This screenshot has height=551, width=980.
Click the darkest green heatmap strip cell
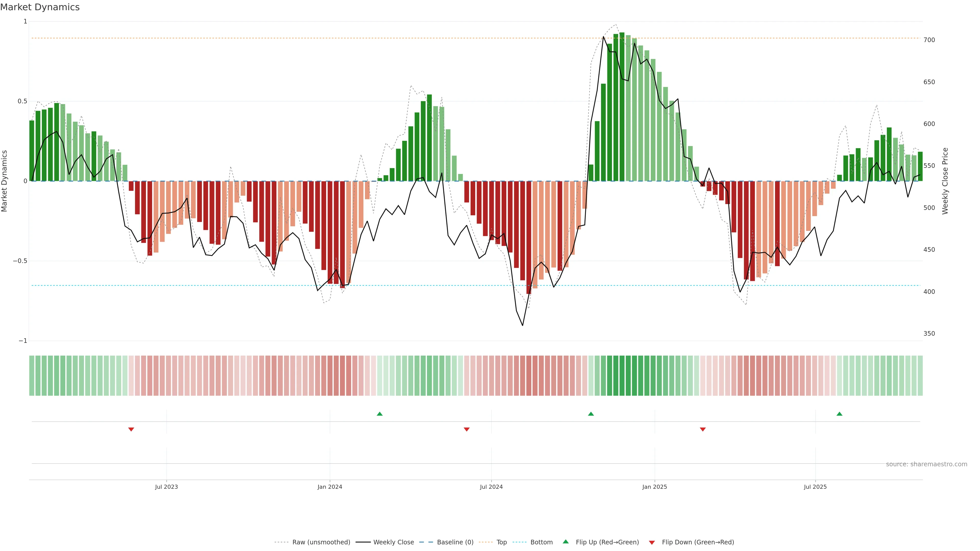click(622, 375)
